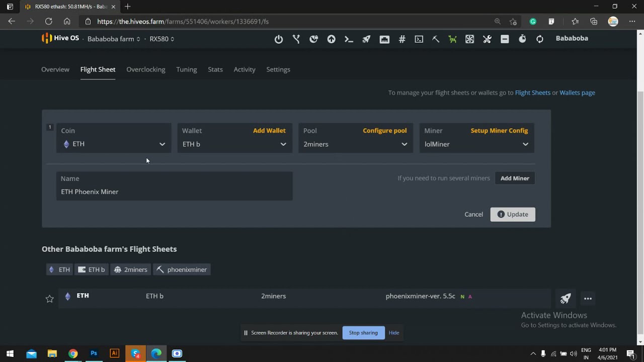Click the power icon in Hive toolbar
This screenshot has width=644, height=362.
tap(279, 39)
